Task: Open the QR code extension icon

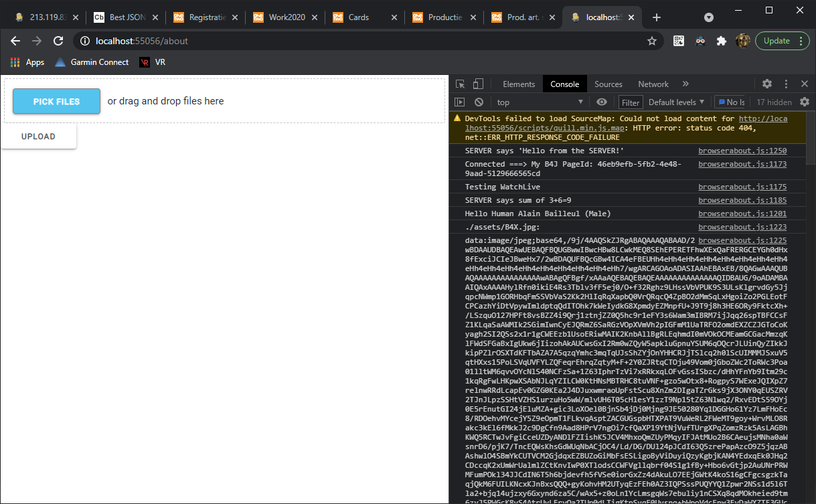Action: (678, 41)
